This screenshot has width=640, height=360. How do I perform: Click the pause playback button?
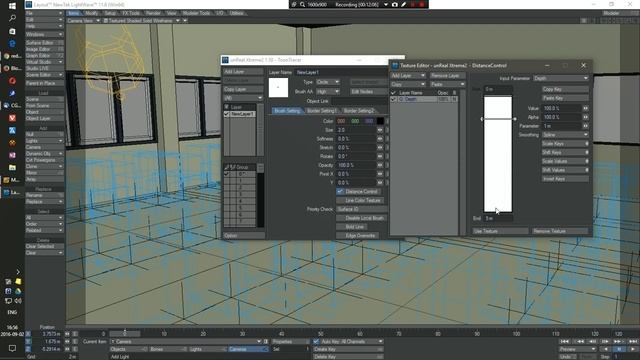(620, 349)
